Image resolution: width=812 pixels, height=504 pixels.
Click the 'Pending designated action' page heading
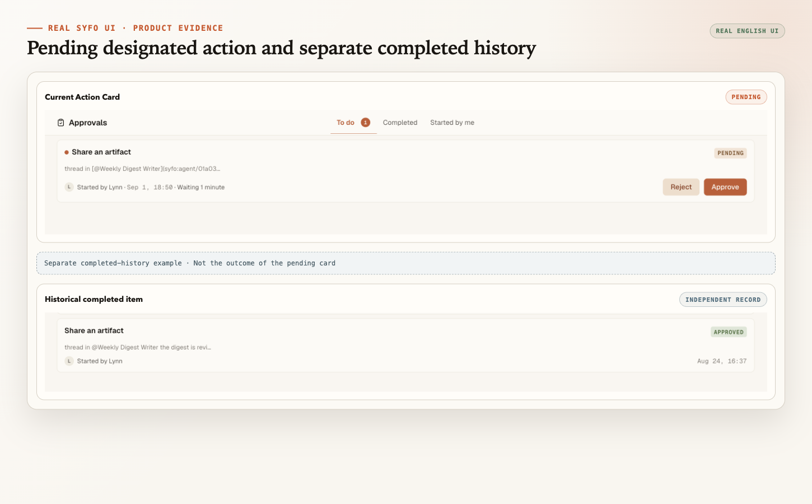pyautogui.click(x=281, y=48)
